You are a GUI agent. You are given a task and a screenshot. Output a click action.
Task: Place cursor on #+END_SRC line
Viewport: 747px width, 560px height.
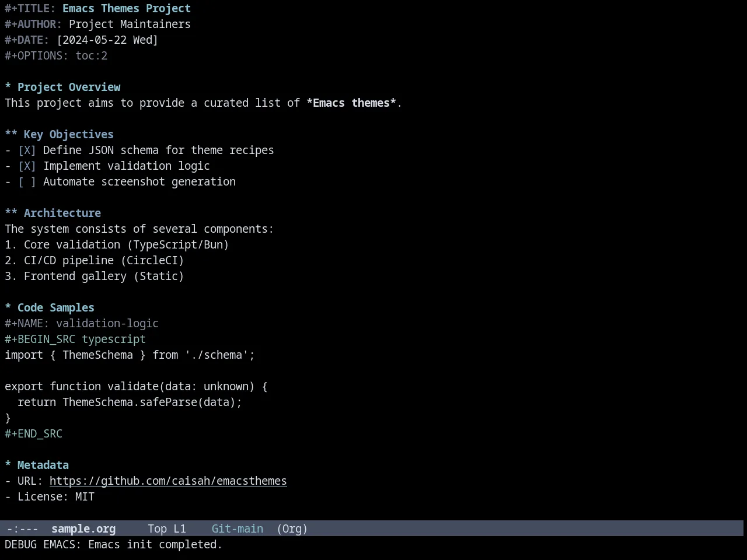tap(34, 434)
